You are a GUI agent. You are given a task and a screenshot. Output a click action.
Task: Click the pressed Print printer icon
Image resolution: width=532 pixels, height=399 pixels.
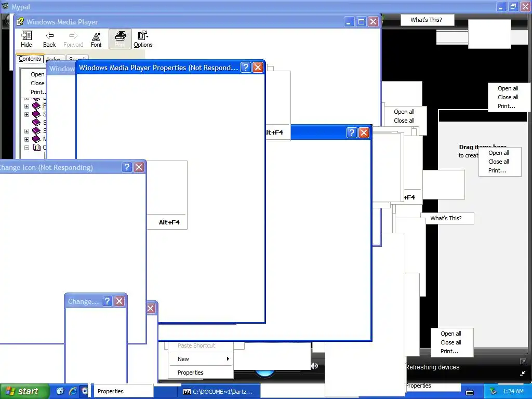(x=120, y=39)
